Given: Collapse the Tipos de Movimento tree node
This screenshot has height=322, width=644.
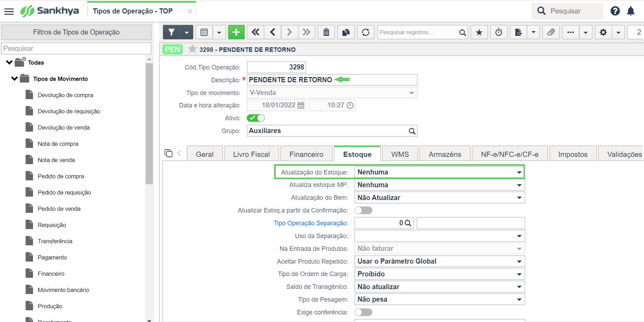Looking at the screenshot, I should (14, 79).
